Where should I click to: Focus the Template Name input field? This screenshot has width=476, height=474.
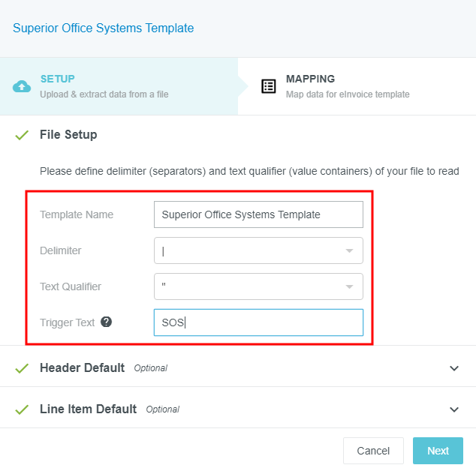pyautogui.click(x=258, y=214)
